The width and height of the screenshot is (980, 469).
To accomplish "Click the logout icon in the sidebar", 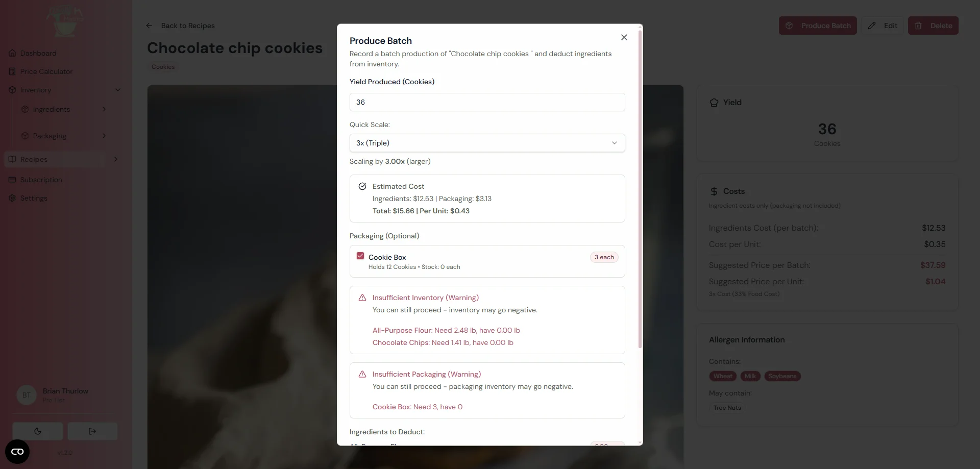I will 92,431.
